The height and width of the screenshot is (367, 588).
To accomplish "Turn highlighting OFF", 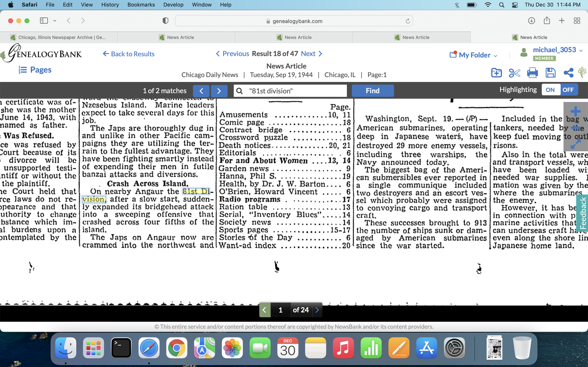I will click(568, 90).
